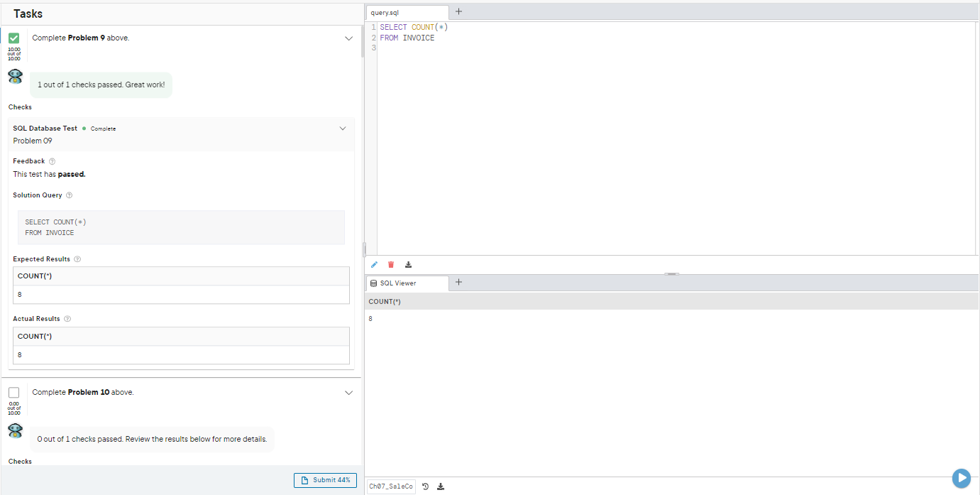The width and height of the screenshot is (980, 495).
Task: Click the history reset icon near Ch07_SaleCo
Action: click(x=425, y=486)
